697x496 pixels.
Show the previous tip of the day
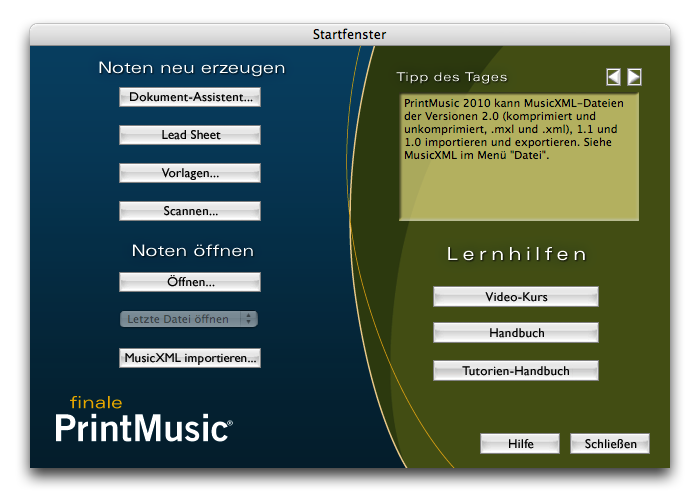tap(613, 77)
